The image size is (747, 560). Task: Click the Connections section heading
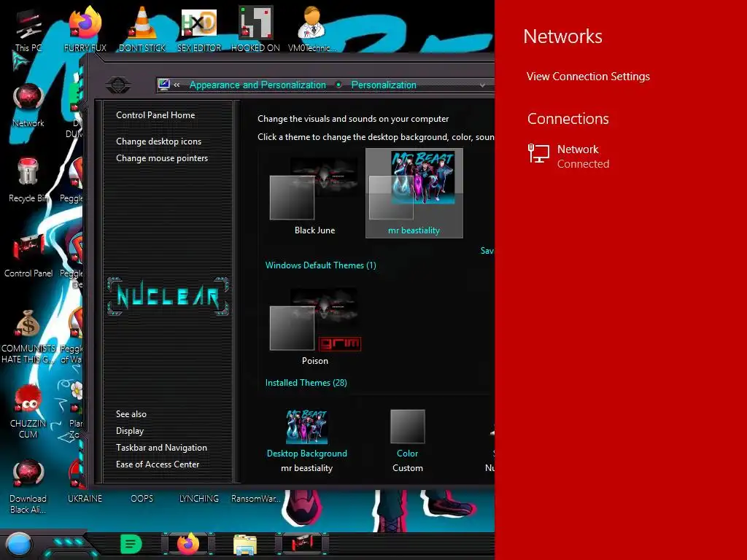[568, 118]
